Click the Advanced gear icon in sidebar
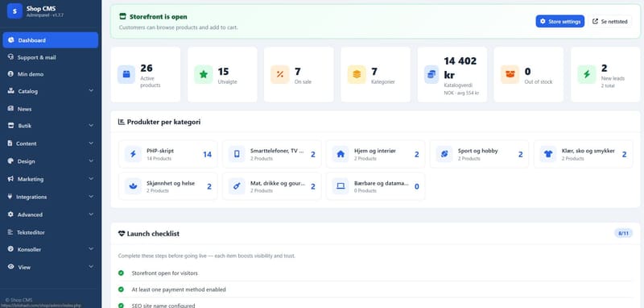Viewport: 644px width, 308px height. coord(10,214)
